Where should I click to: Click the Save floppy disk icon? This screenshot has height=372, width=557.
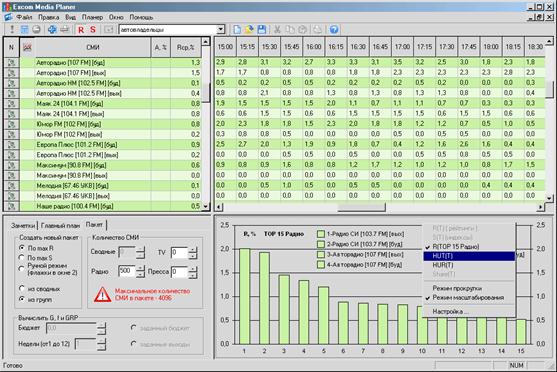262,29
